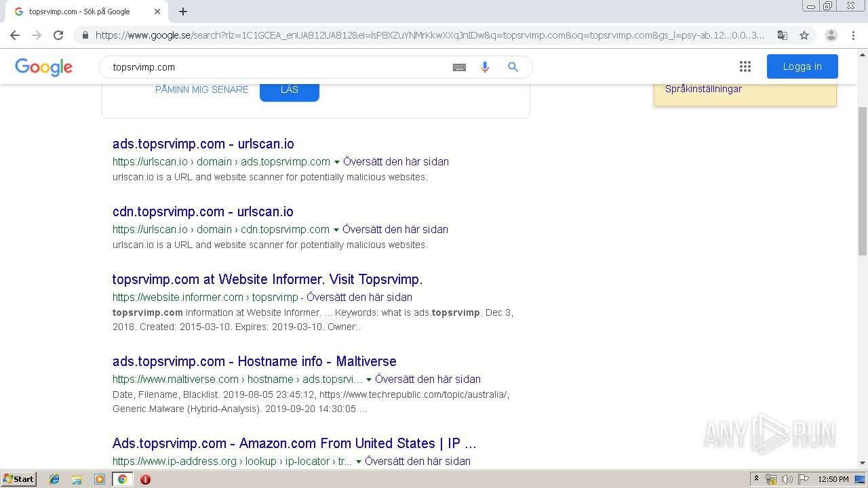
Task: Expand dropdown arrow next to ip-address.org URL
Action: click(358, 462)
